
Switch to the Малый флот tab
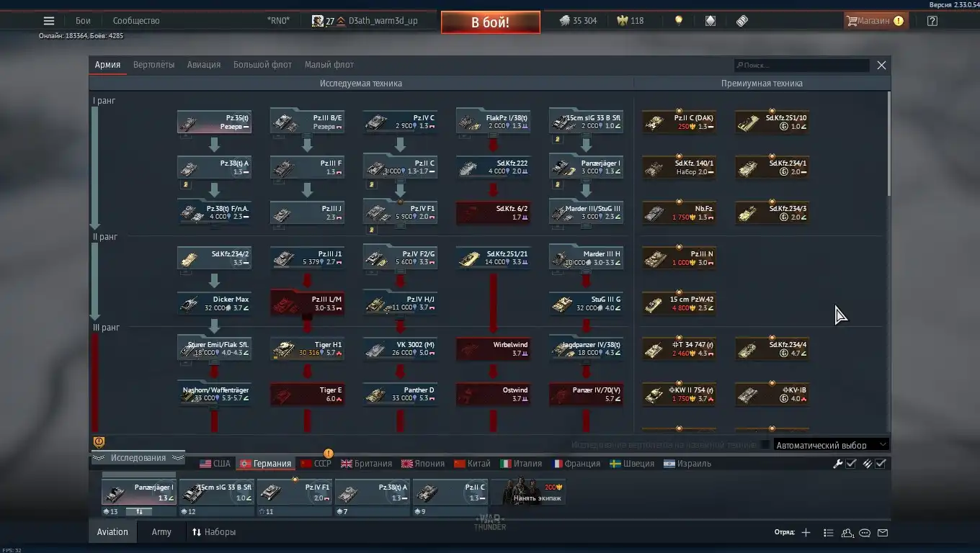pyautogui.click(x=329, y=65)
